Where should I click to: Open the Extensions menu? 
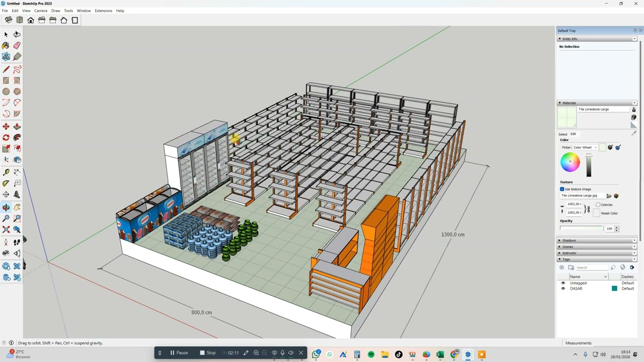[x=103, y=11]
